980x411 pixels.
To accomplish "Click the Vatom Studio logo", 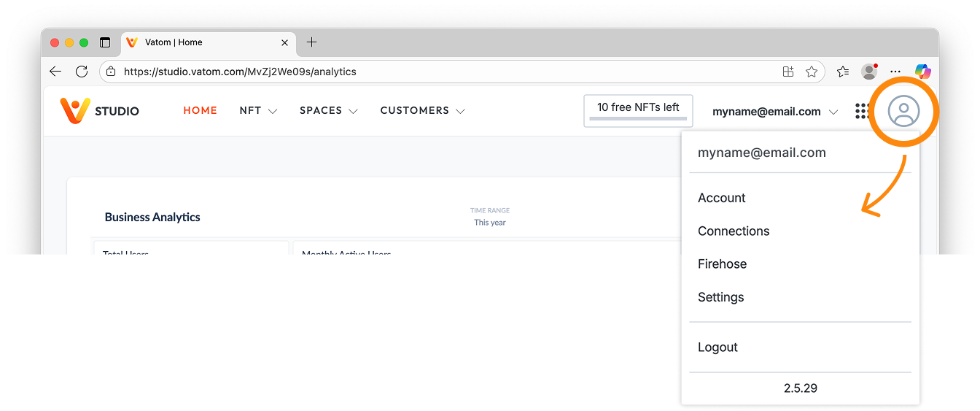I will (x=99, y=111).
